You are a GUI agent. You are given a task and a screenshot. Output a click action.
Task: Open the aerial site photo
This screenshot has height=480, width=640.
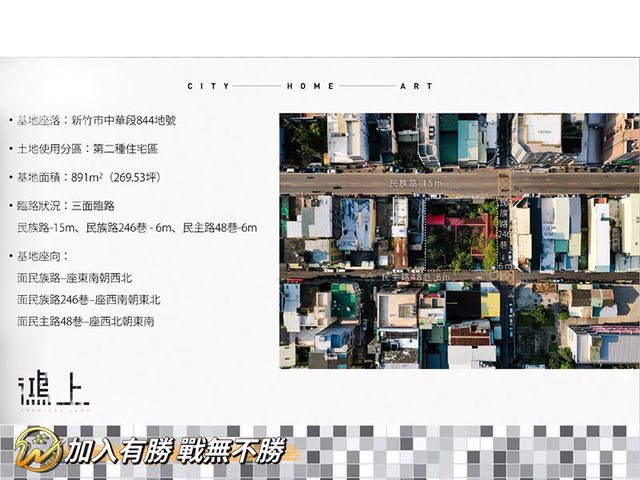pyautogui.click(x=458, y=240)
